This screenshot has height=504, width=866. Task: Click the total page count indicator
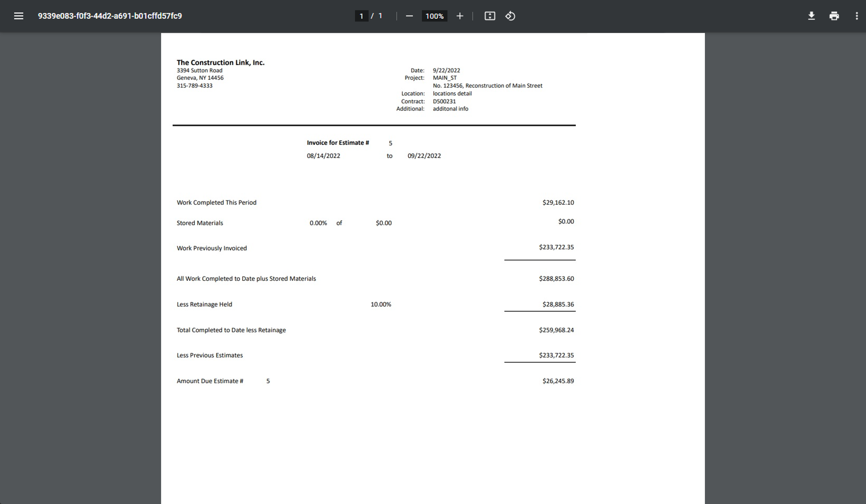380,16
